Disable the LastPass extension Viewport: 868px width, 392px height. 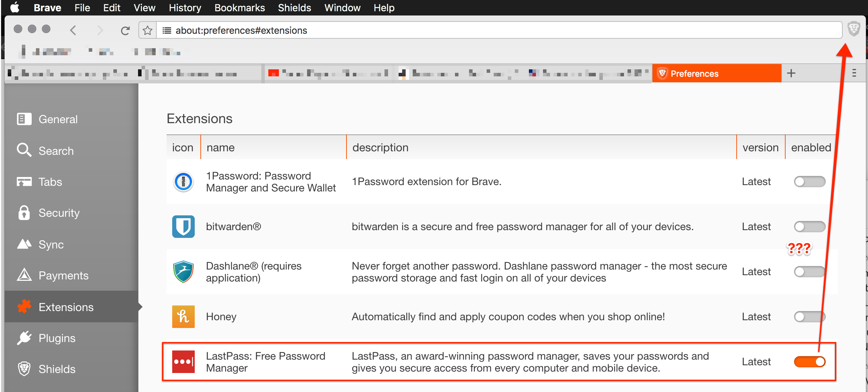810,361
